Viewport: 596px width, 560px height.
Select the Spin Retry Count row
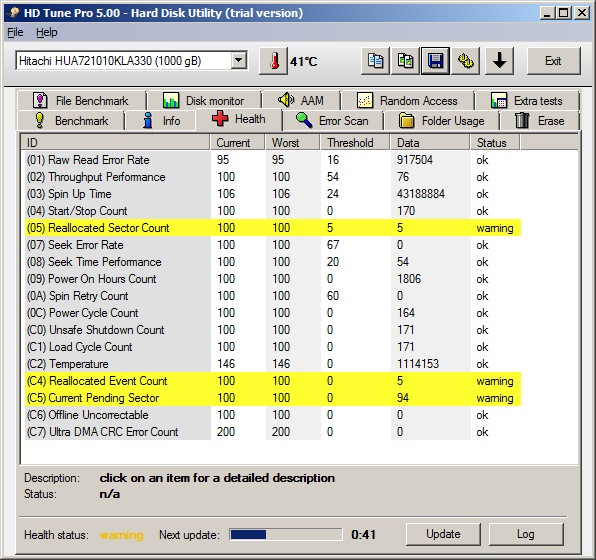coord(273,296)
